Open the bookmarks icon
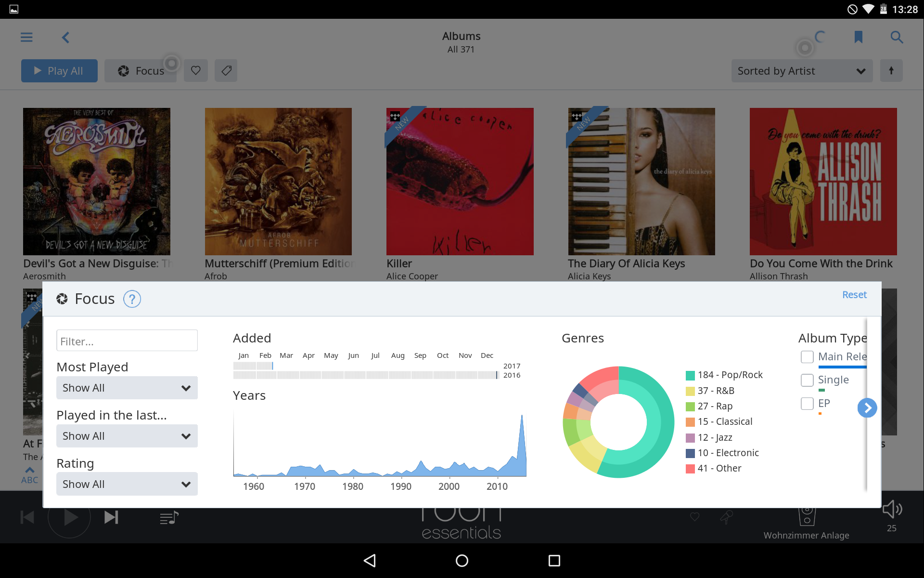This screenshot has width=924, height=578. click(858, 37)
